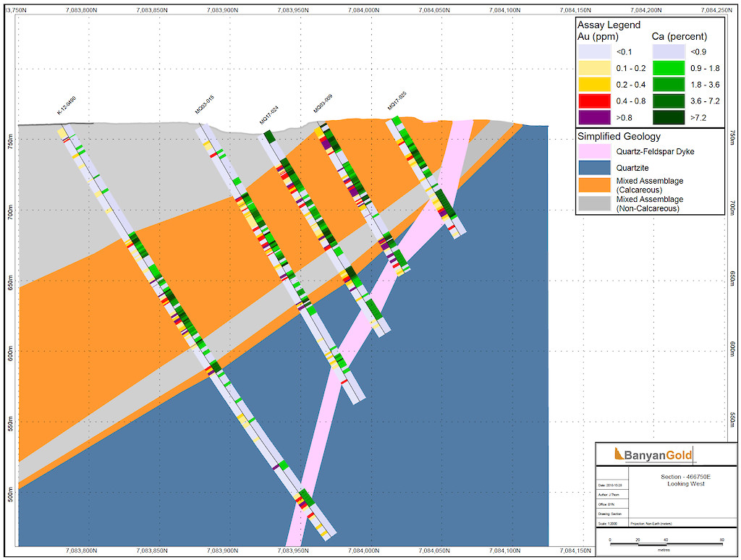Screen dimensions: 741x560
Task: Click the 7,084,000N top axis label
Action: pyautogui.click(x=365, y=10)
